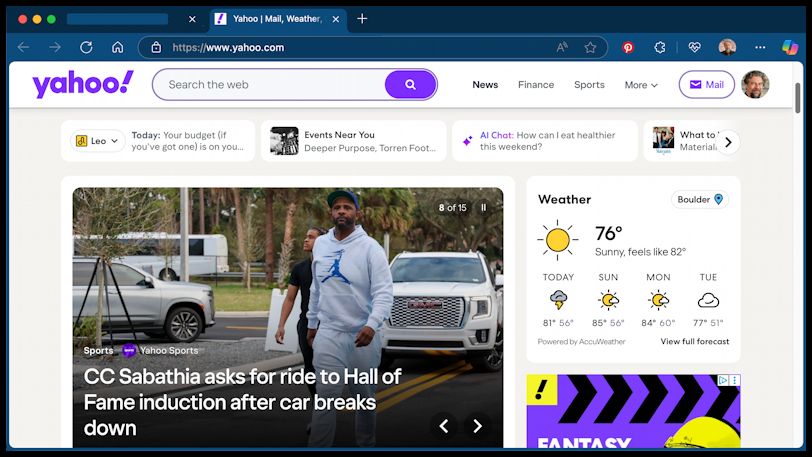Open browser profile avatar in toolbar
This screenshot has height=457, width=812.
pos(727,47)
